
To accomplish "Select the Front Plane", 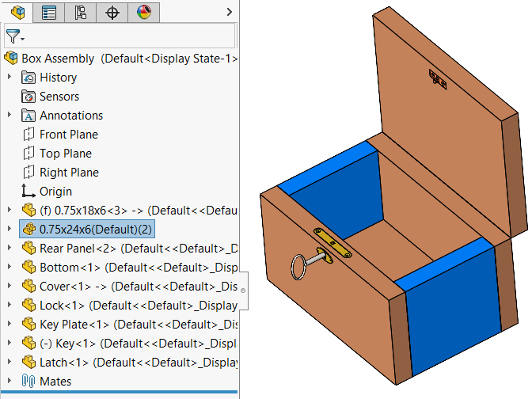I will coord(69,135).
